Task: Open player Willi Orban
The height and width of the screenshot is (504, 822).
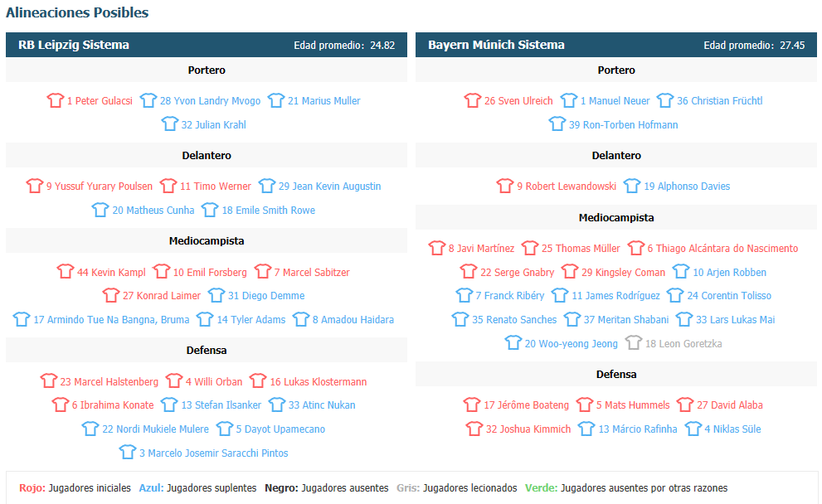Action: click(x=214, y=381)
